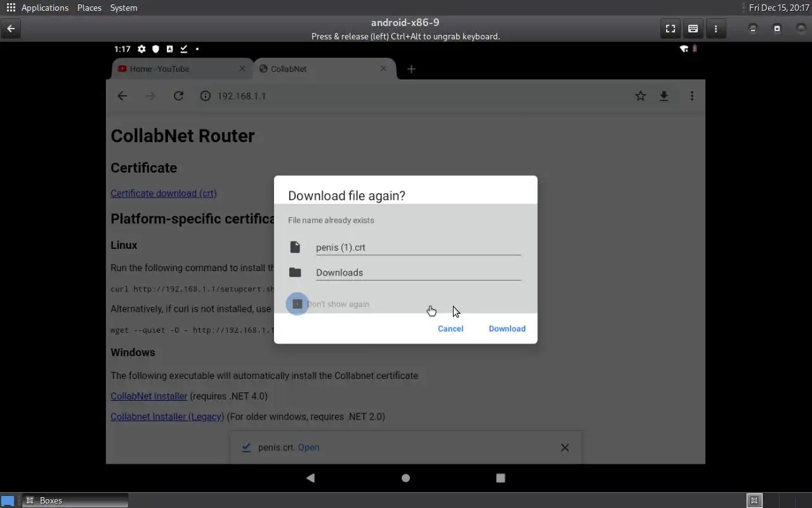This screenshot has height=508, width=812.
Task: Close the Home - YouTube tab
Action: coord(242,69)
